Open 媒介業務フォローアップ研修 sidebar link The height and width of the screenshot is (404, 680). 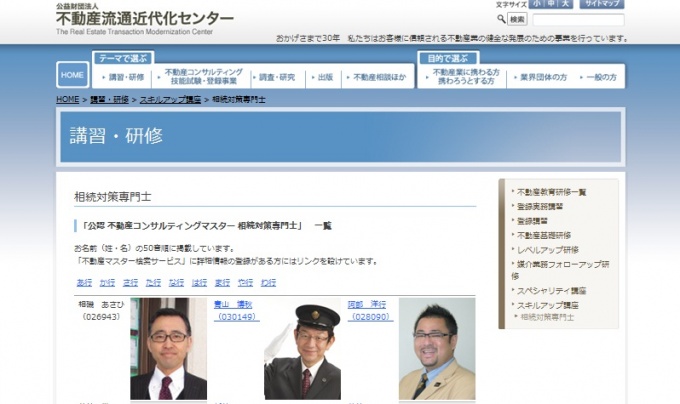[560, 270]
